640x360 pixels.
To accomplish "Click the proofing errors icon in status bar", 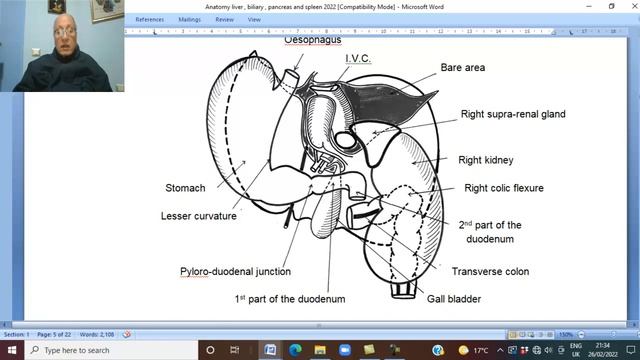I will [127, 334].
